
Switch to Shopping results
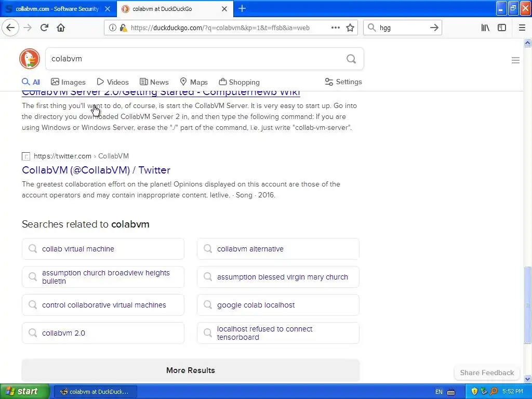pyautogui.click(x=239, y=82)
